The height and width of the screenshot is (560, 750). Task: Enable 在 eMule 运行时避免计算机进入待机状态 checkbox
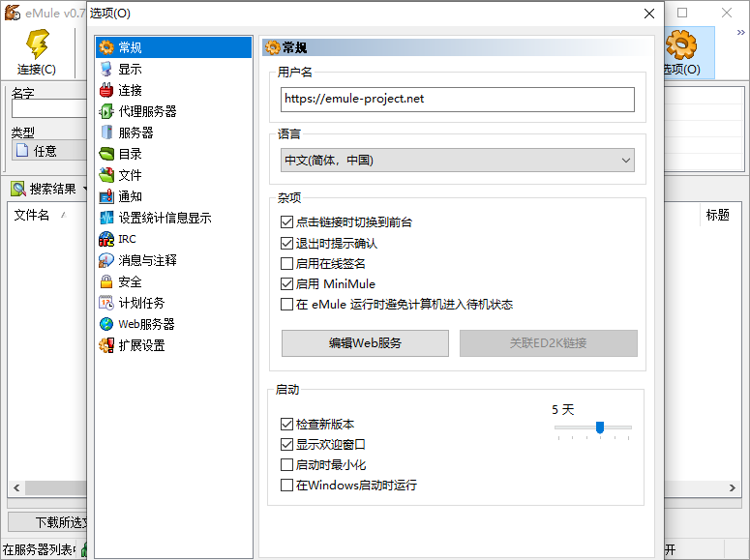[x=286, y=304]
